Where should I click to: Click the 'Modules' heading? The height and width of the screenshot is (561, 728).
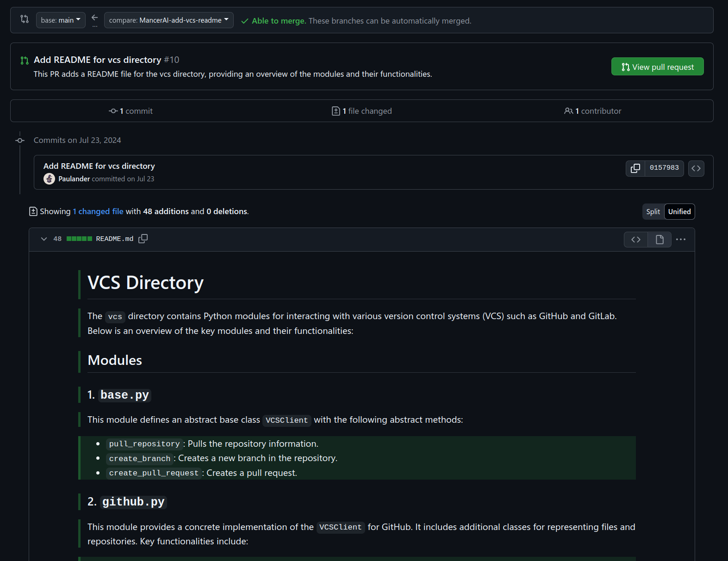(x=115, y=360)
